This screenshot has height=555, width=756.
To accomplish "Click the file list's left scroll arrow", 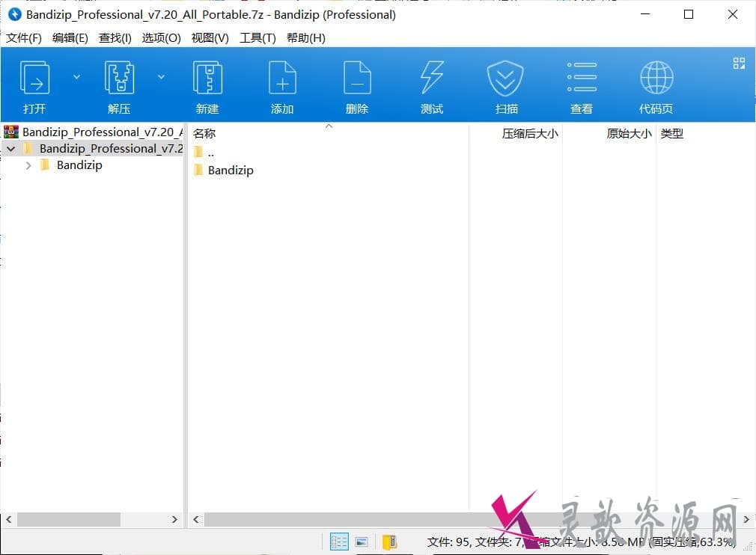I will tap(195, 519).
